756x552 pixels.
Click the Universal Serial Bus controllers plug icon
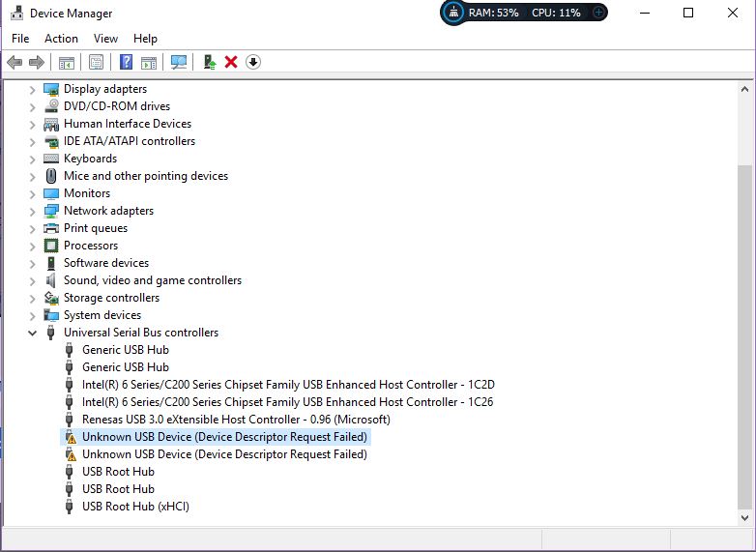51,333
